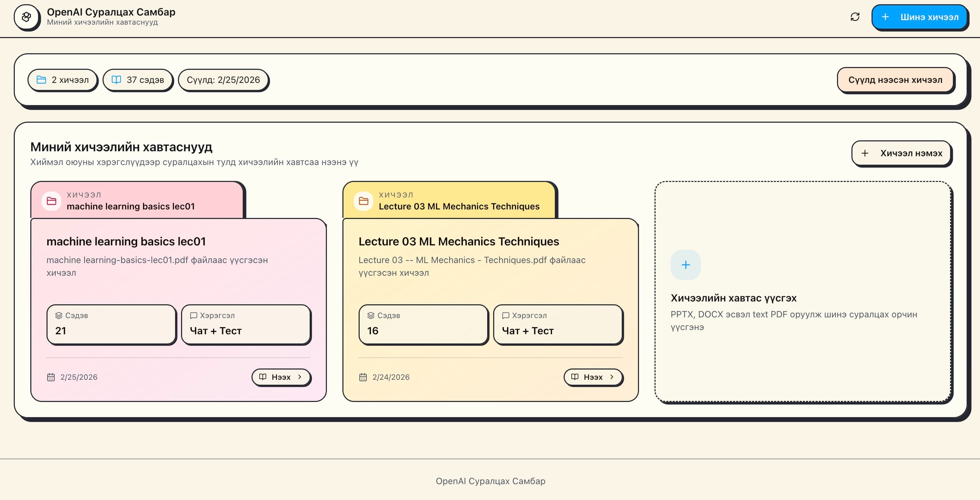Click the folder icon in 2 хичээл chip
Image resolution: width=980 pixels, height=500 pixels.
[x=41, y=80]
